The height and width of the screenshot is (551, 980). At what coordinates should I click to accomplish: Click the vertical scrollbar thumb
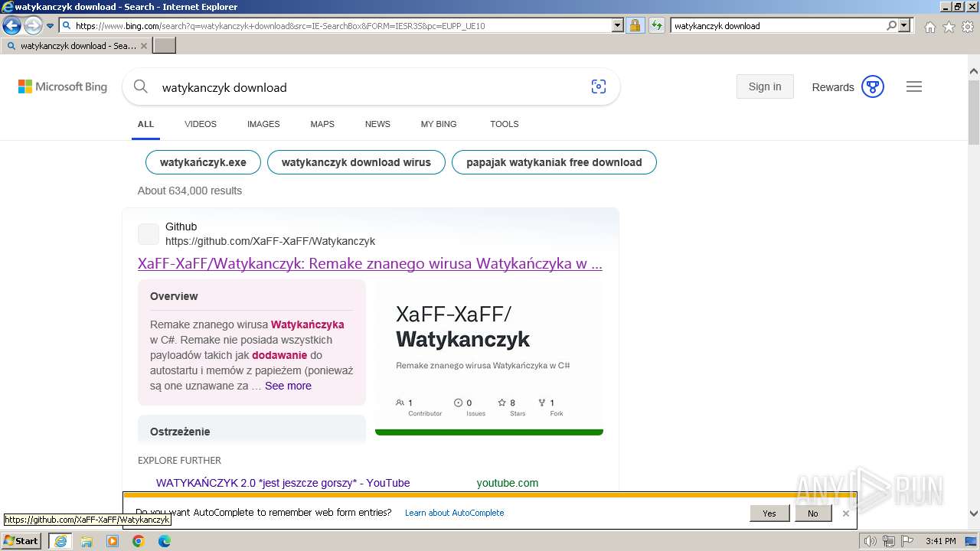coord(974,111)
